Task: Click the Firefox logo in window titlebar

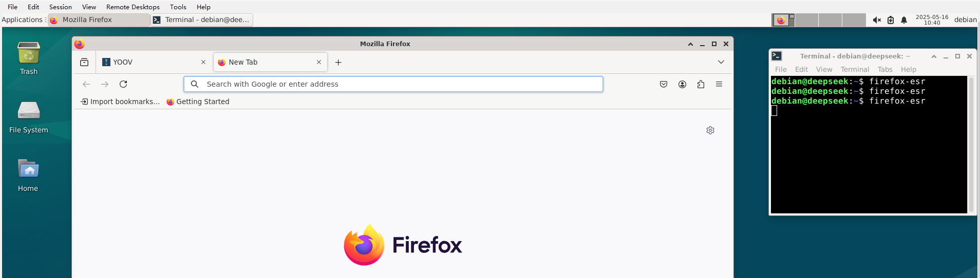Action: [x=79, y=44]
